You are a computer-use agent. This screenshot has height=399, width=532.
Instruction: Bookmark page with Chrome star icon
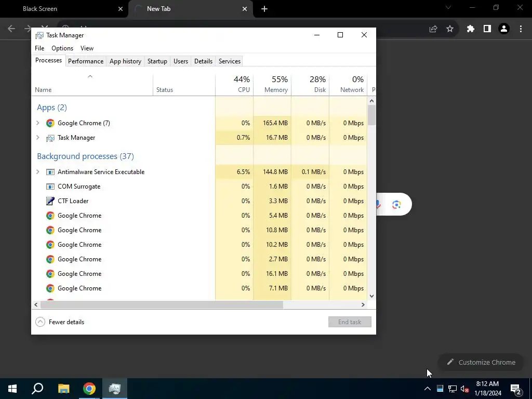(450, 29)
